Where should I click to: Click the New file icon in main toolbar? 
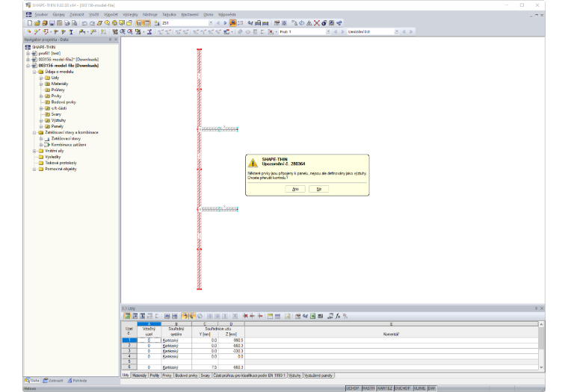[30, 23]
